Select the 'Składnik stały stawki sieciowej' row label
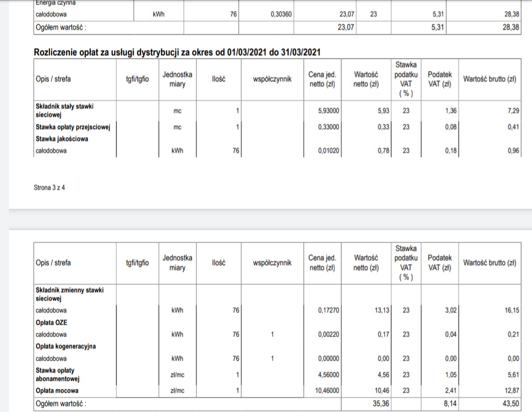The height and width of the screenshot is (412, 532). 65,111
